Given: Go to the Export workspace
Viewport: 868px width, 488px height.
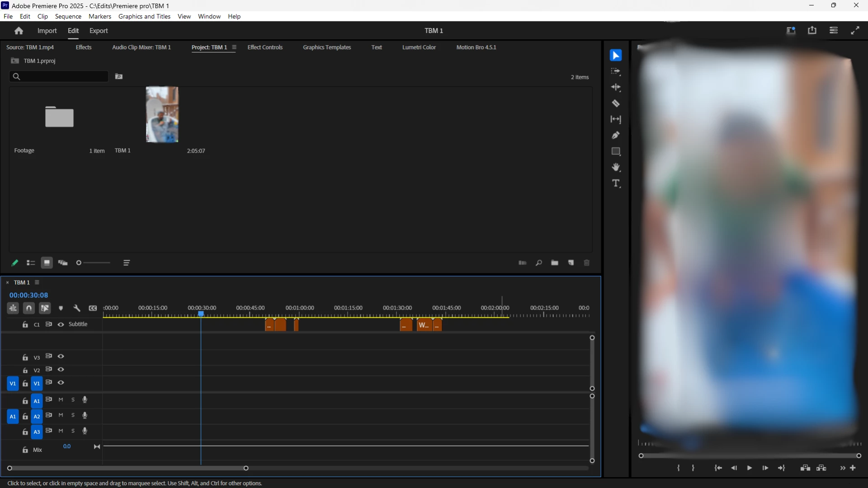Looking at the screenshot, I should (x=99, y=31).
